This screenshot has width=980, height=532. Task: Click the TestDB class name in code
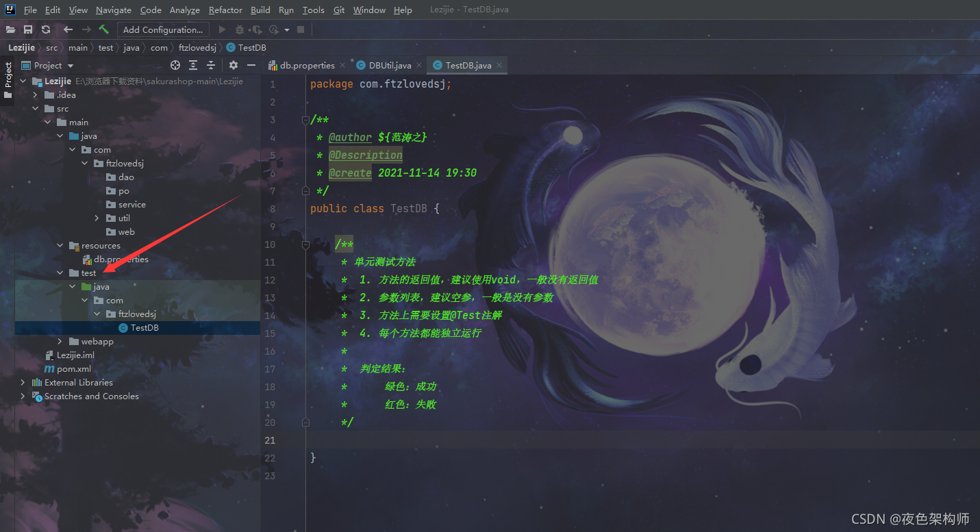pyautogui.click(x=410, y=209)
